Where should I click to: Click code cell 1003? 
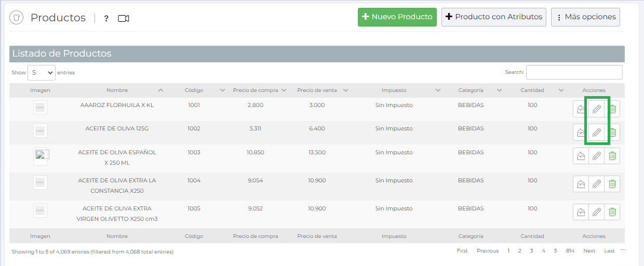pyautogui.click(x=194, y=152)
